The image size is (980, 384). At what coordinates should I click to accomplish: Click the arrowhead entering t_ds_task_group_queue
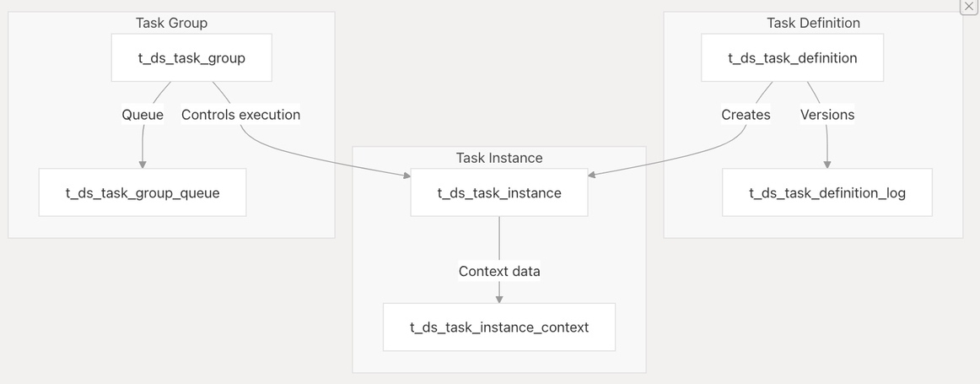tap(143, 164)
